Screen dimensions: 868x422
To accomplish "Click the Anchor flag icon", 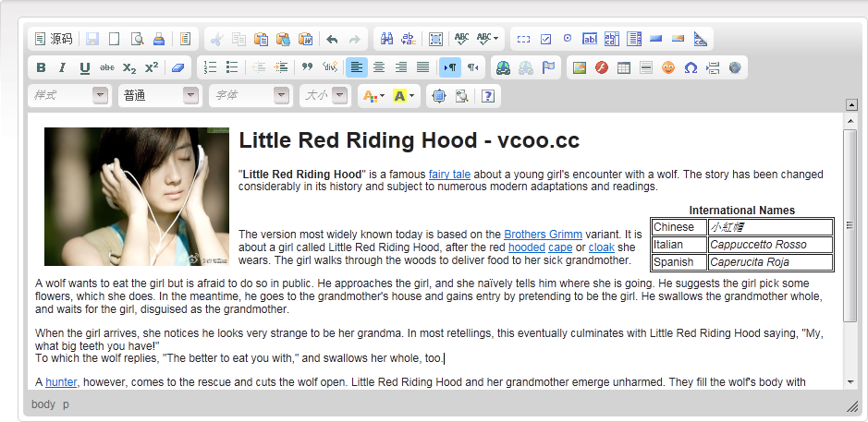I will pos(548,67).
